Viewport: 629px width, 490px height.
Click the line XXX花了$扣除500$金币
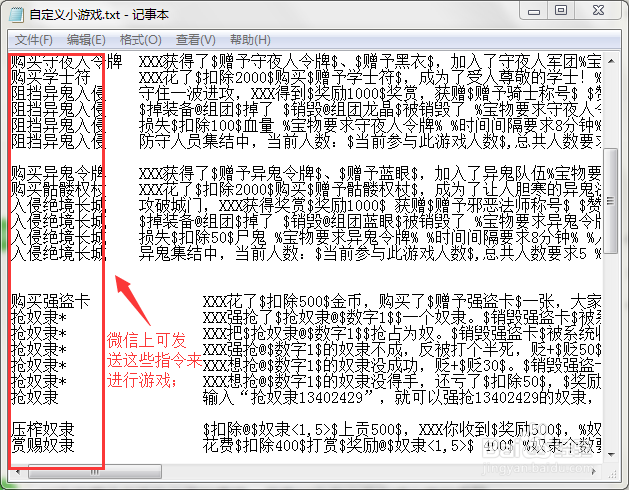pyautogui.click(x=402, y=301)
